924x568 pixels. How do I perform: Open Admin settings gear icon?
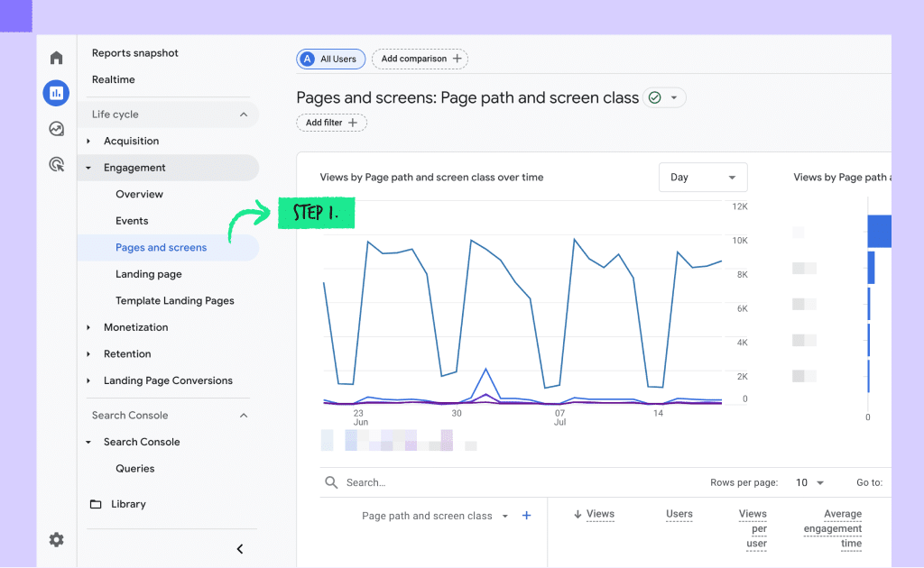(57, 540)
